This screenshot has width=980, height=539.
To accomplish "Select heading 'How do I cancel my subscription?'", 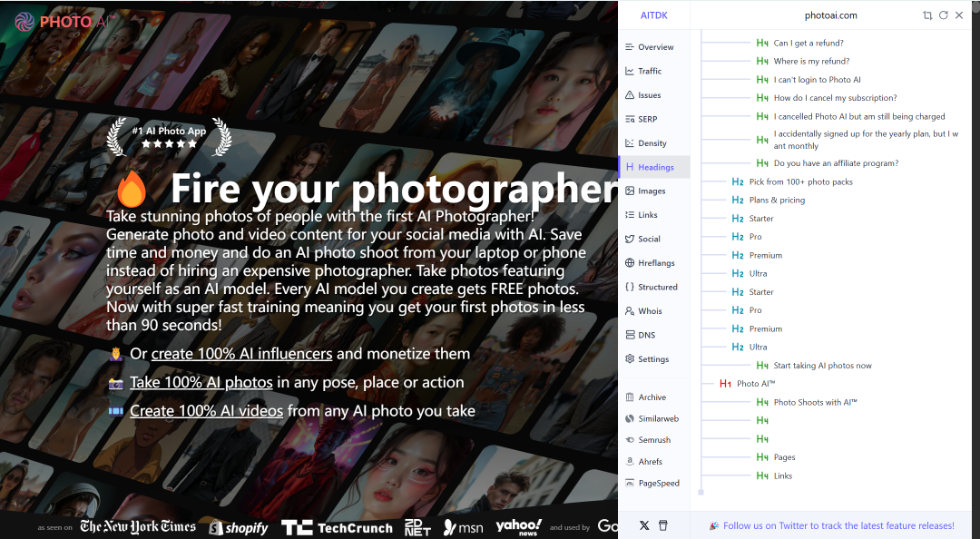I will point(835,98).
